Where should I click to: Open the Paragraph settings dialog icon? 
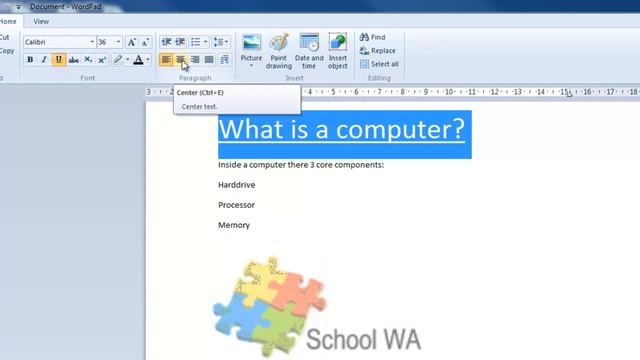(x=224, y=60)
